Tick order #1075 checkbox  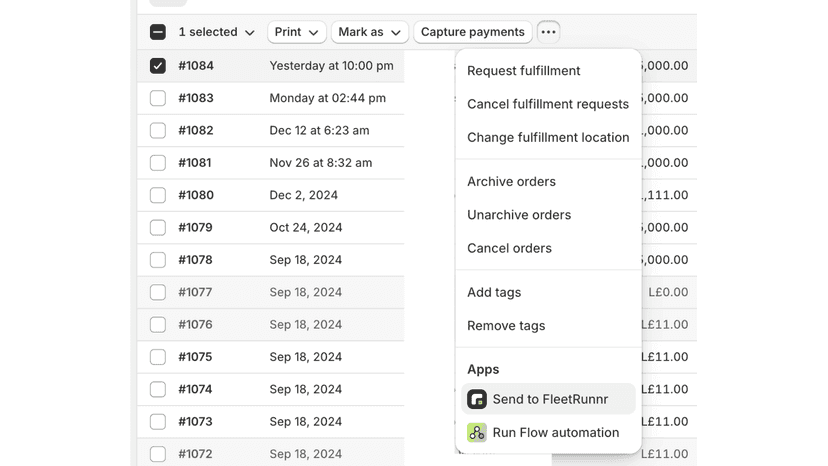(157, 357)
